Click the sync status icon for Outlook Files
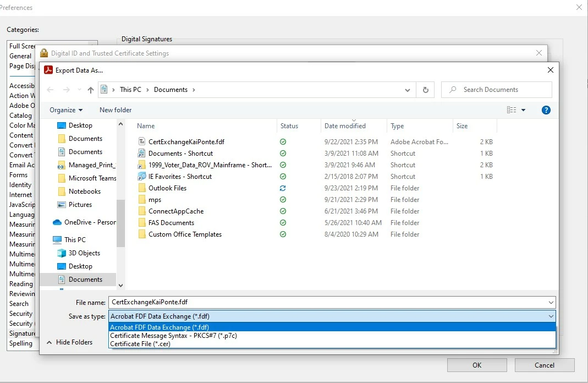This screenshot has width=588, height=383. [x=283, y=188]
